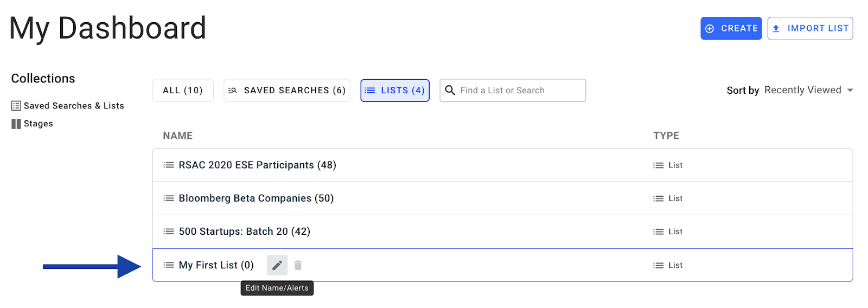Open the RSAC 2020 ESE Participants list
Screen dimensions: 868x308
click(x=257, y=165)
